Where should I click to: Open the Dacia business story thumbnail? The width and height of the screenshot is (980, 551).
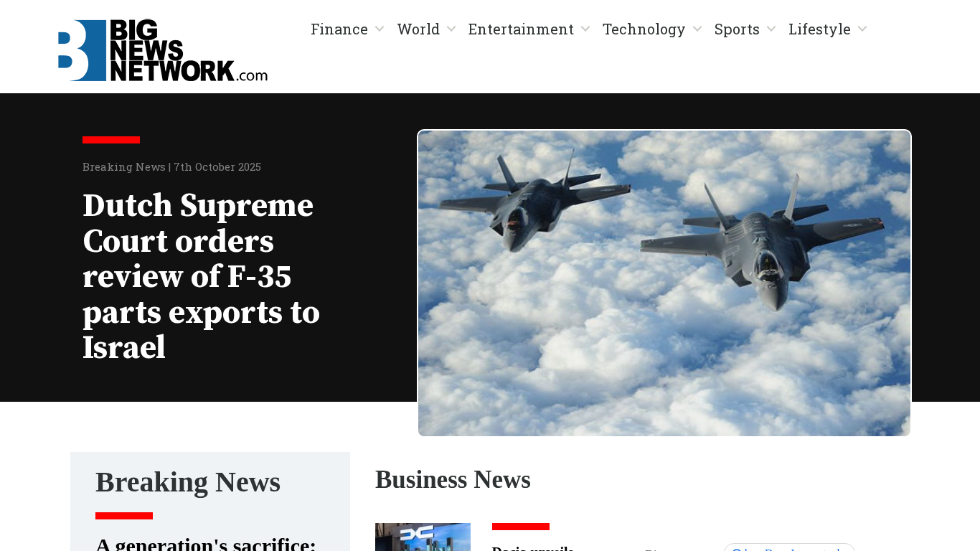click(423, 537)
